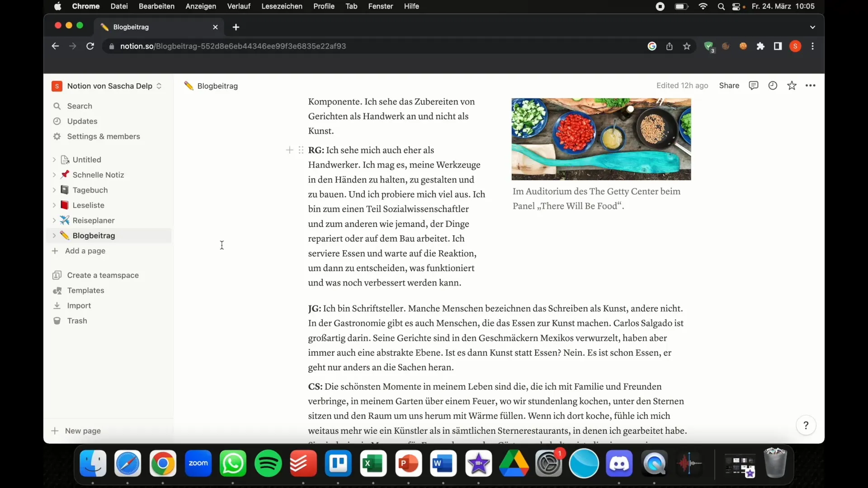Expand the Reiseplaner page
The height and width of the screenshot is (488, 868).
(54, 220)
